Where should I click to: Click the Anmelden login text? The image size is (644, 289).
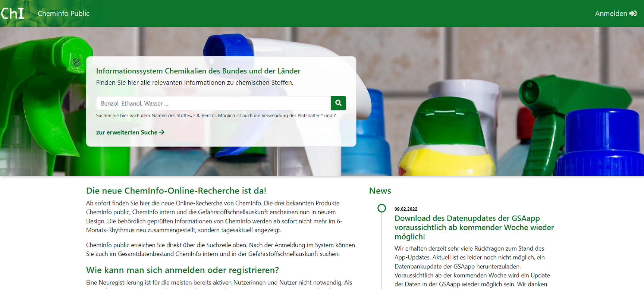click(611, 13)
